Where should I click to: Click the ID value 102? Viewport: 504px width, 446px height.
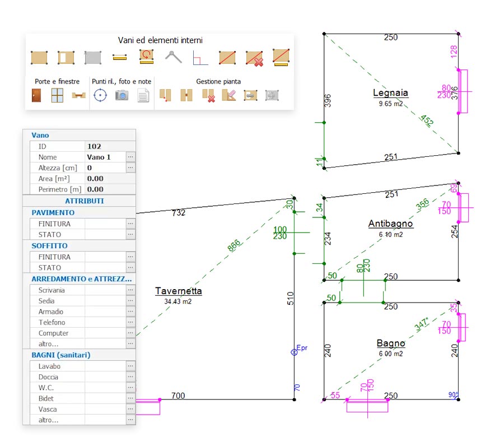(110, 146)
